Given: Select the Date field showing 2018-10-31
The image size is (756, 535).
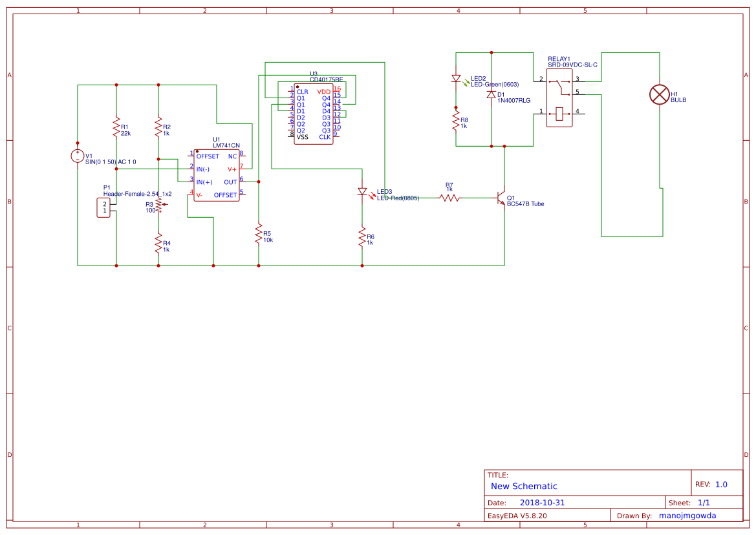Looking at the screenshot, I should click(543, 501).
